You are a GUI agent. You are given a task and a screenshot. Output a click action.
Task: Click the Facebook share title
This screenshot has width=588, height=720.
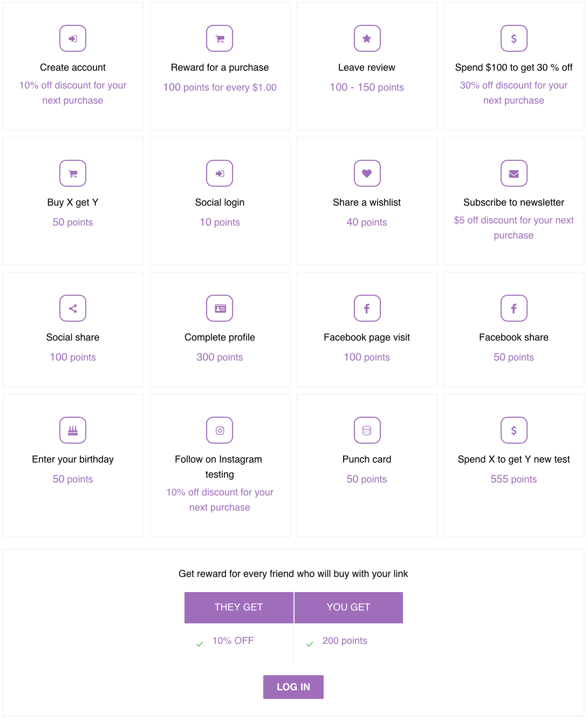[x=514, y=337]
